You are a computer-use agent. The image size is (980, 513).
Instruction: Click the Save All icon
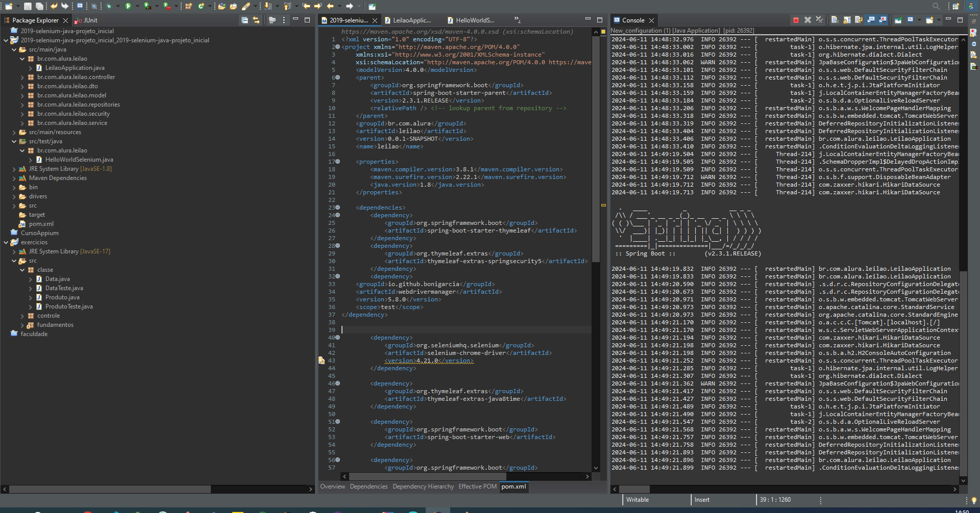point(39,6)
